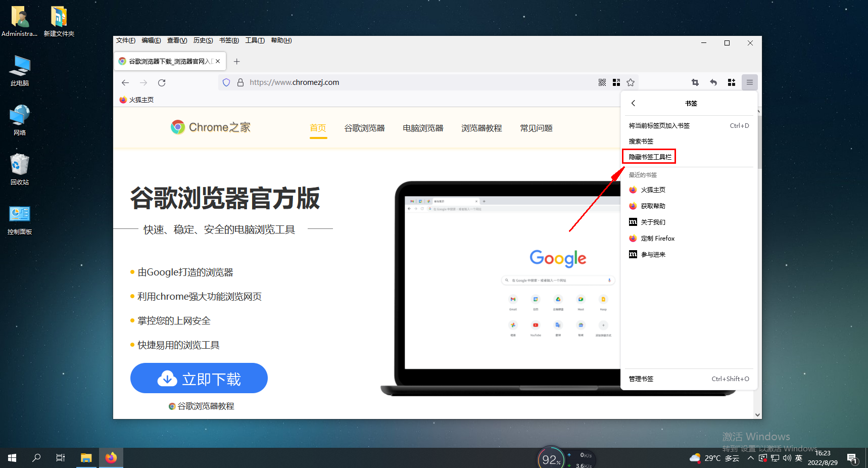The image size is (868, 468).
Task: Click the browser forward arrow
Action: click(x=143, y=82)
